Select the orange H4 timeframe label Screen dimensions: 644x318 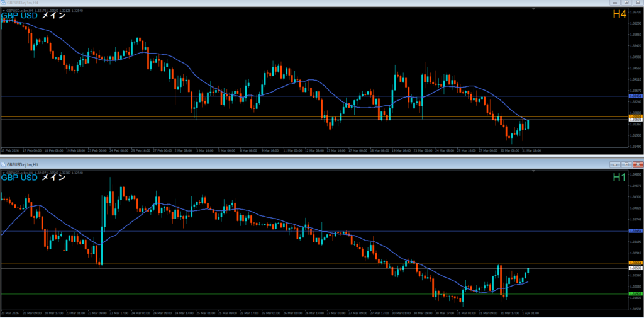(619, 14)
